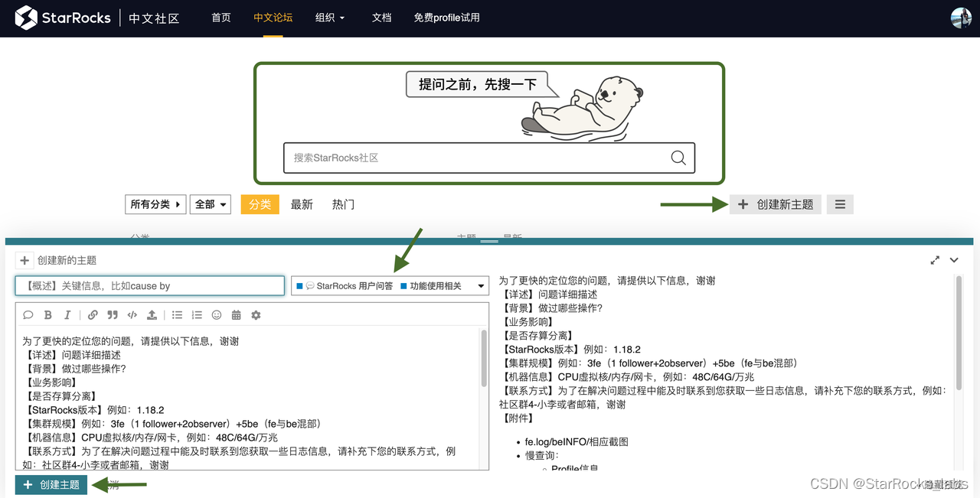The image size is (980, 498).
Task: Click the 创建主题 button
Action: point(51,484)
